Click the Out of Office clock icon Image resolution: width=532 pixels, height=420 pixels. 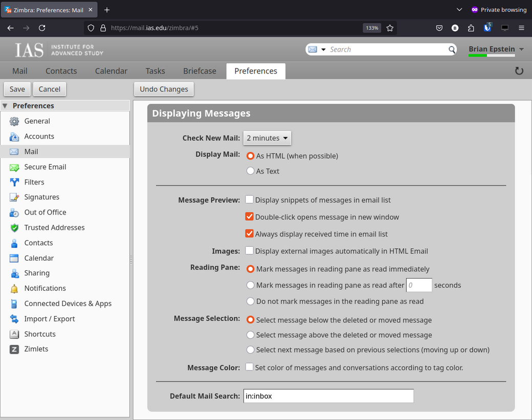point(14,213)
